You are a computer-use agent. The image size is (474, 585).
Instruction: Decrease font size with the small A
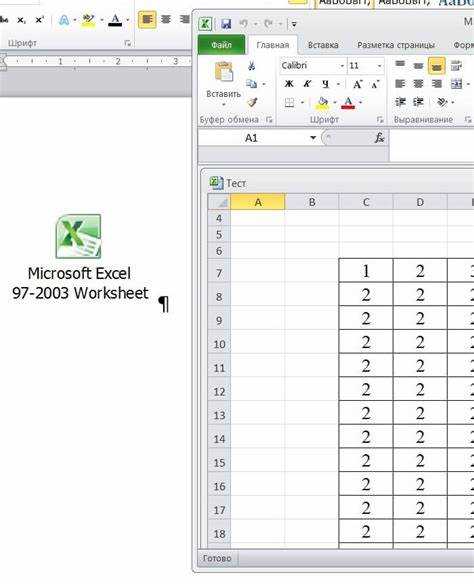[x=375, y=84]
